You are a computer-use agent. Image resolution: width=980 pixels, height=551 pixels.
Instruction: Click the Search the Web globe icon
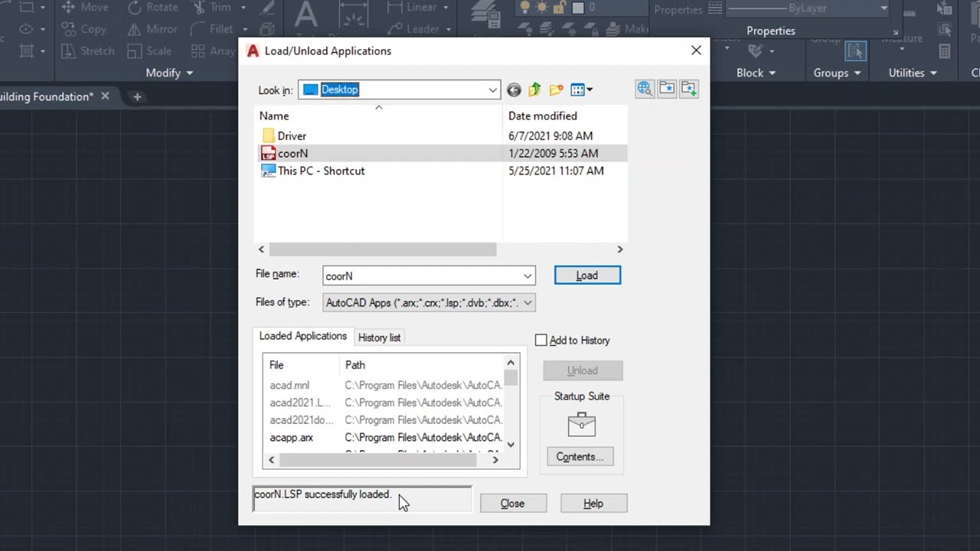coord(645,89)
